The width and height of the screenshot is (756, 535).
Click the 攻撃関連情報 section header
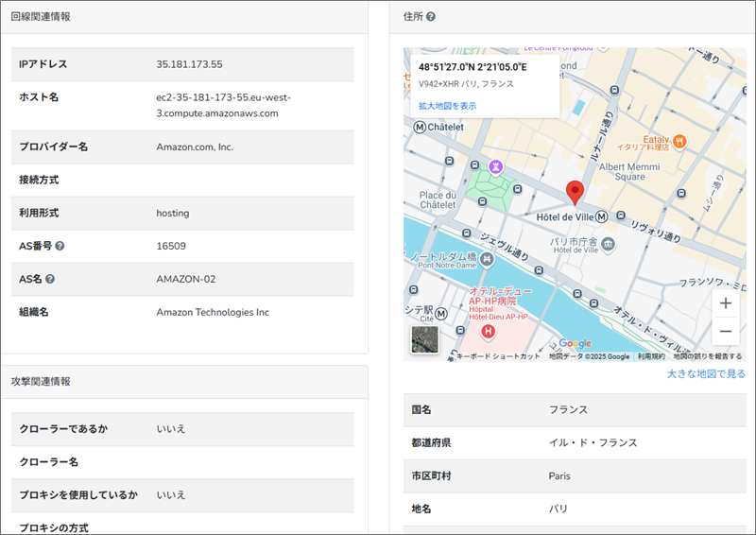[x=41, y=382]
